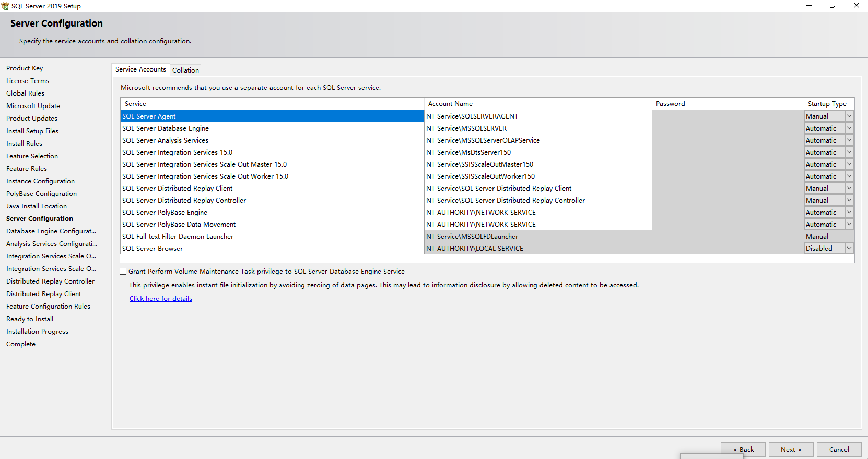Viewport: 868px width, 459px height.
Task: Enable Grant Perform Volume Maintenance Task checkbox
Action: click(123, 272)
